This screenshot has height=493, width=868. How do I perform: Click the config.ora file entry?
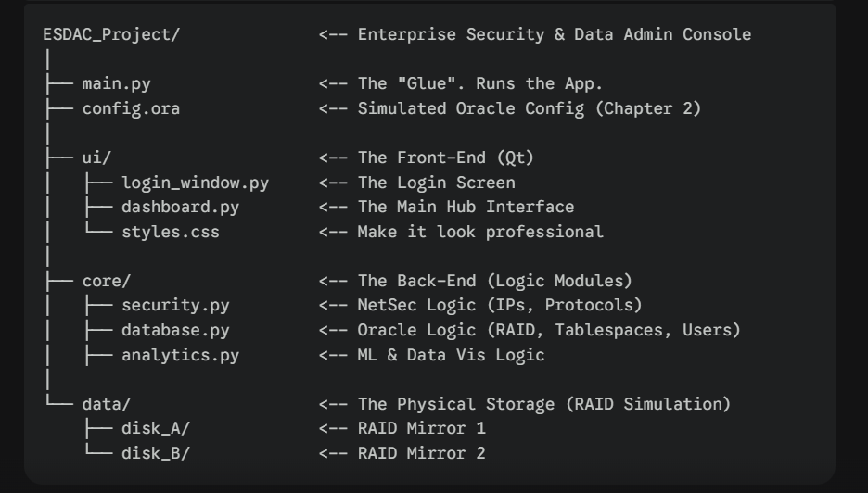131,109
